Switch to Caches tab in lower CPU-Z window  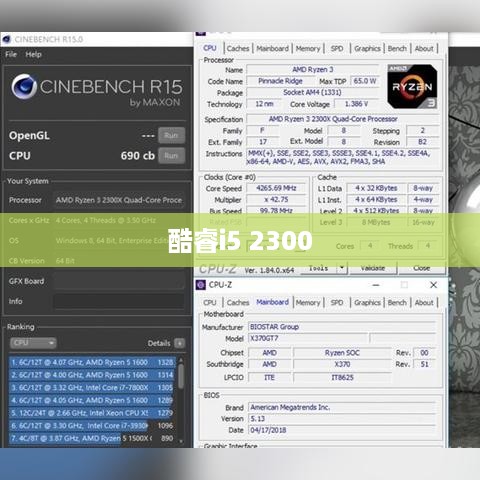pos(238,303)
